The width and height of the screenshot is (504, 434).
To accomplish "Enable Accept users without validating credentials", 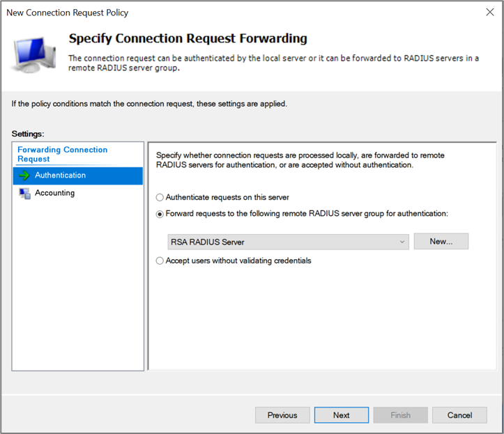I will coord(160,261).
